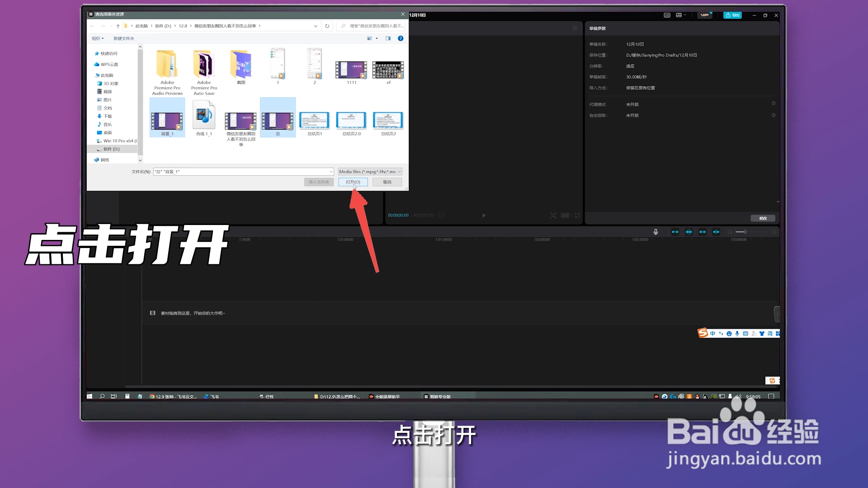Click the up-one-level arrow icon
The image size is (868, 488).
point(118,26)
